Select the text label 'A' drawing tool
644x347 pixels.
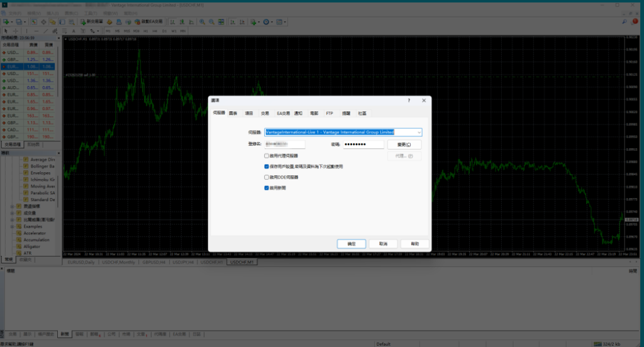pyautogui.click(x=73, y=30)
